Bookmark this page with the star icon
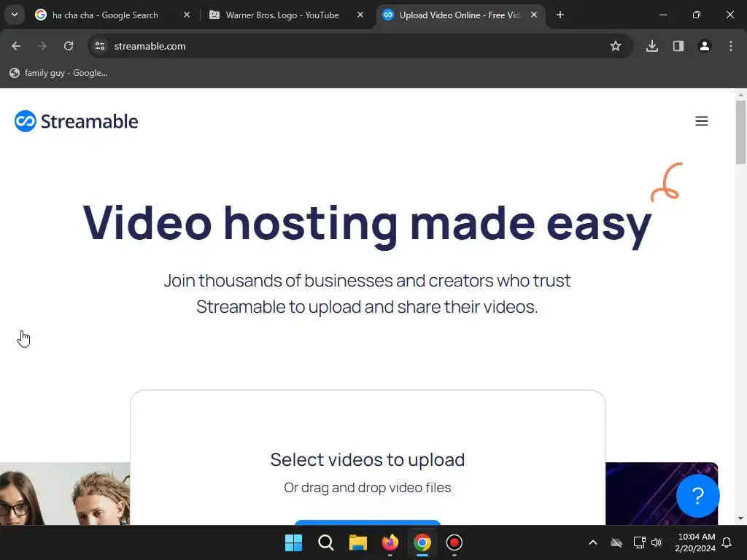Screen dimensions: 747x560 [x=616, y=46]
